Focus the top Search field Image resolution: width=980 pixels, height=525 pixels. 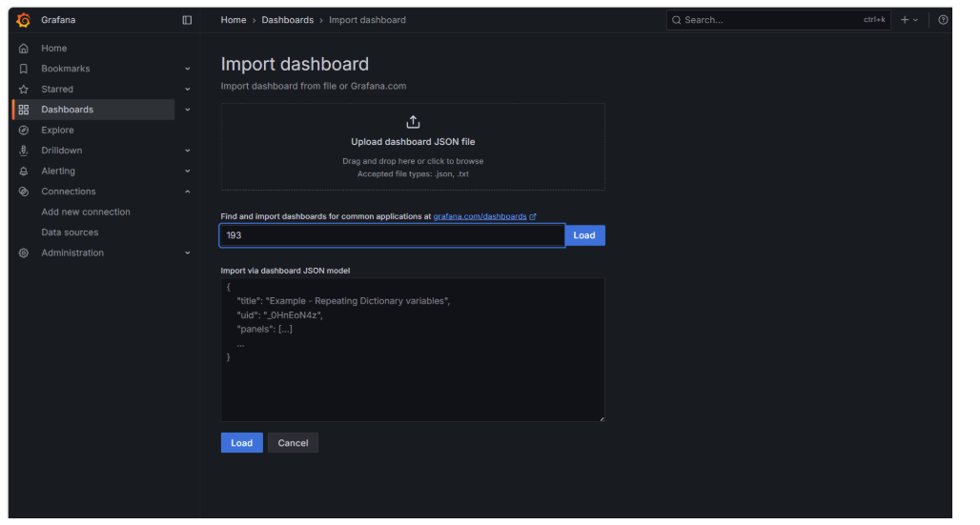tap(779, 20)
